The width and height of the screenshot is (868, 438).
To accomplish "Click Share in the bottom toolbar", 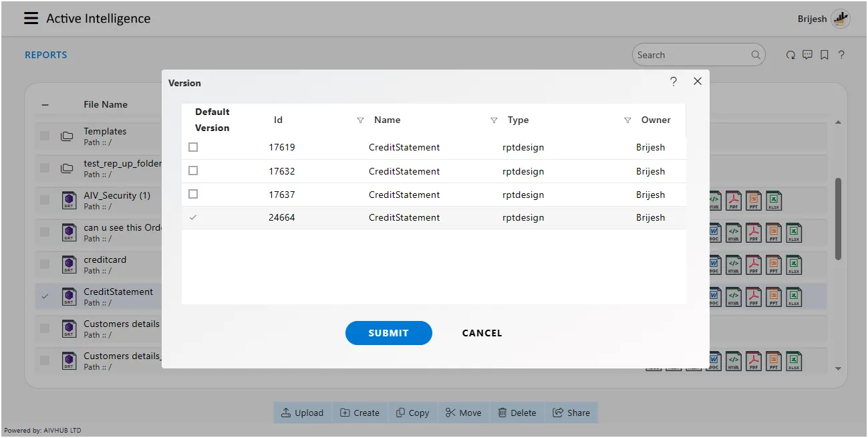I will pyautogui.click(x=571, y=413).
